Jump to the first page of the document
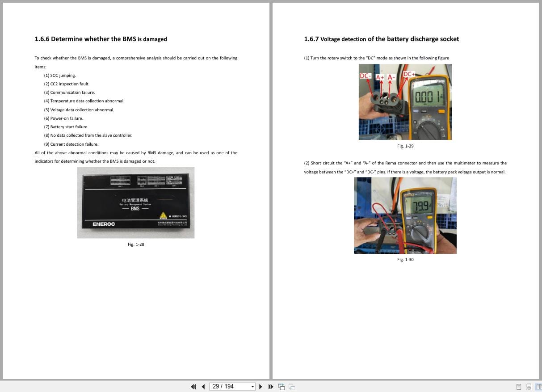The width and height of the screenshot is (542, 392). [x=193, y=386]
